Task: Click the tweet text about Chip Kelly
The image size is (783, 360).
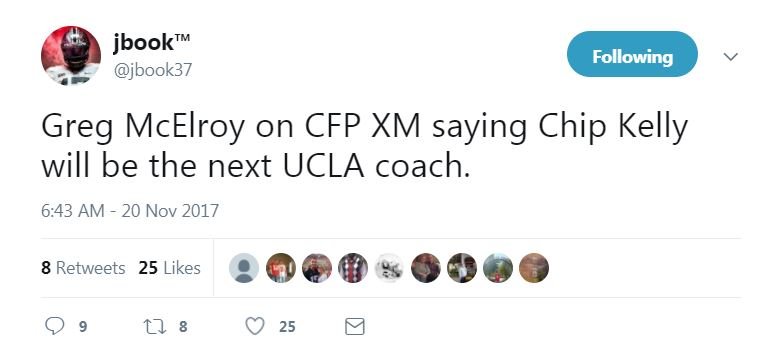Action: (365, 147)
